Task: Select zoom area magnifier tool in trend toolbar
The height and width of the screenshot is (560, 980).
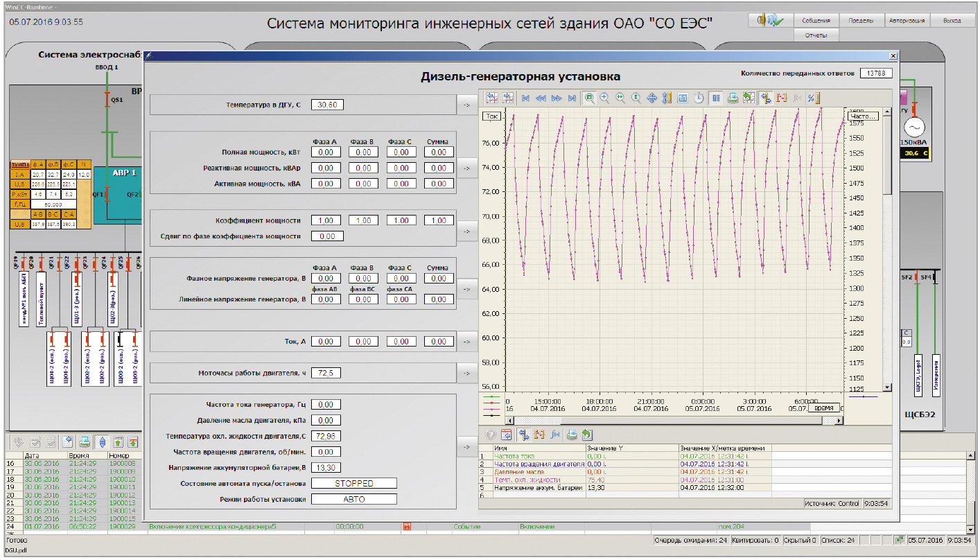Action: pos(590,98)
